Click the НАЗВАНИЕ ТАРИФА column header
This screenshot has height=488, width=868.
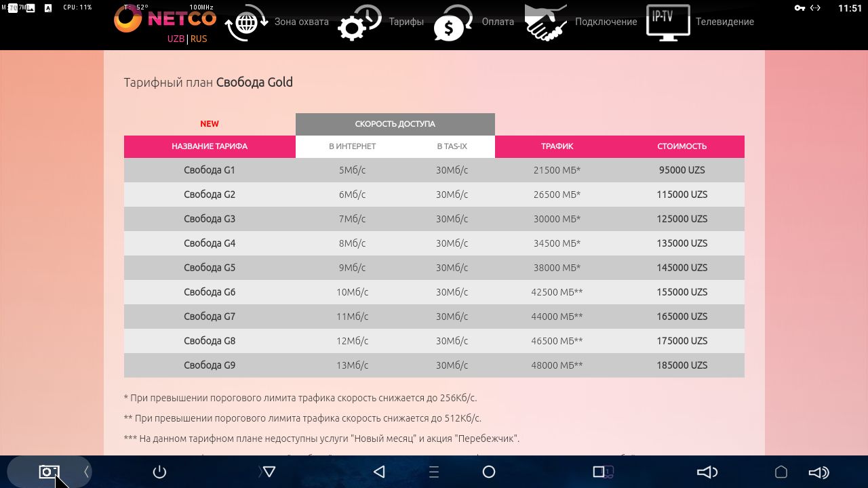click(x=210, y=146)
